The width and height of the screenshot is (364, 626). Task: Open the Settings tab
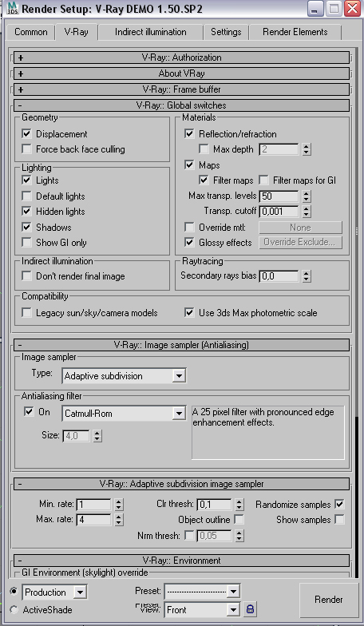point(226,32)
